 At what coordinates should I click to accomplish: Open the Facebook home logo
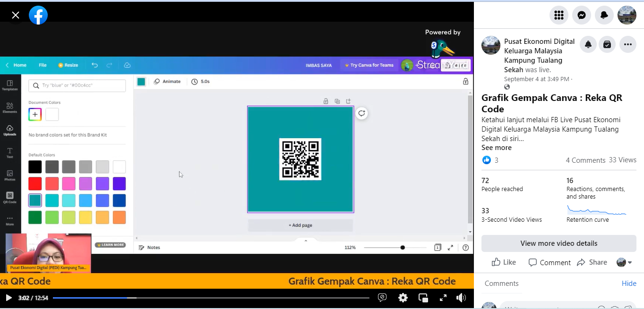38,15
